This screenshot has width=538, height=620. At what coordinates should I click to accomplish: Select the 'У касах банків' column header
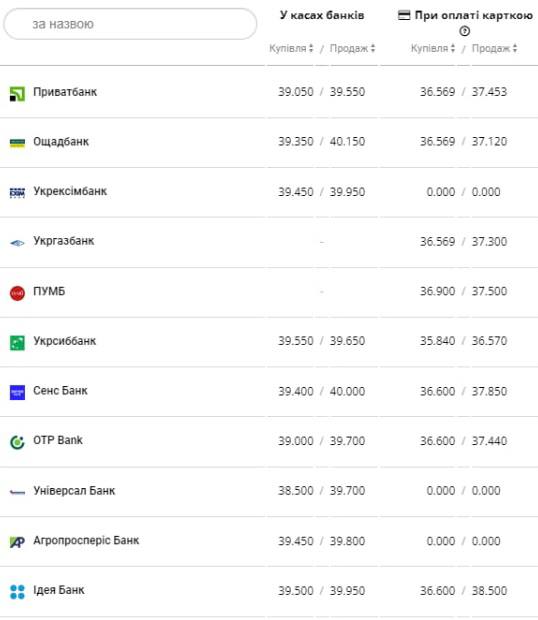pos(322,15)
